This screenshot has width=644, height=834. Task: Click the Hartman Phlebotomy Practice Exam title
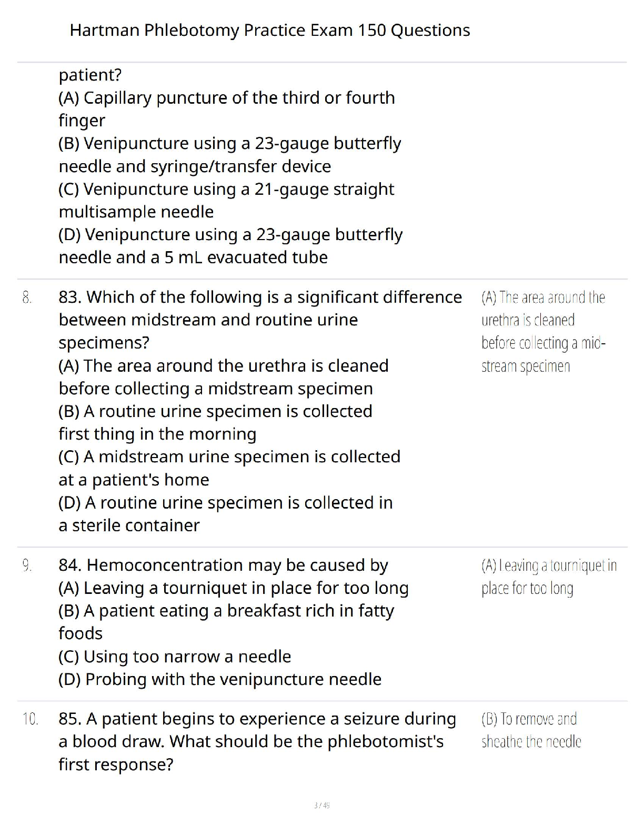[269, 31]
